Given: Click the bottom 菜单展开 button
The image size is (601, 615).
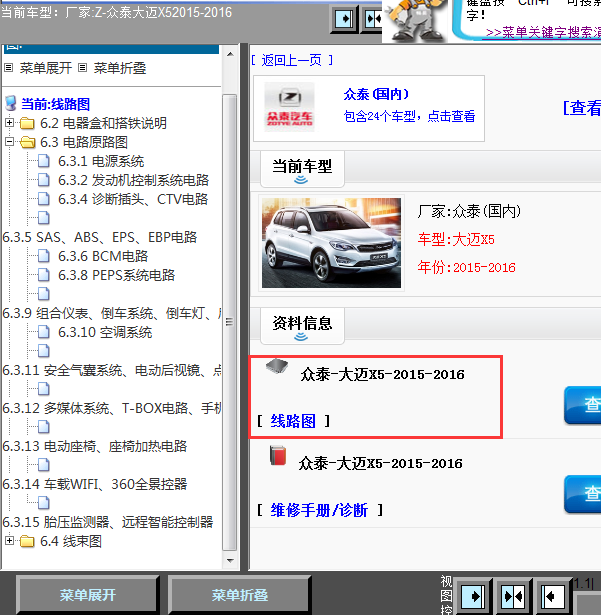Looking at the screenshot, I should 87,595.
